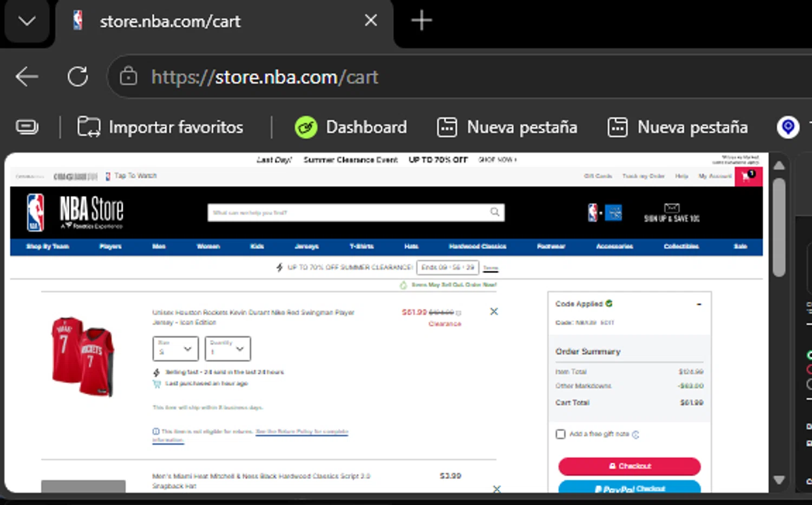The width and height of the screenshot is (812, 505).
Task: Open the T-Shirts menu
Action: click(362, 247)
